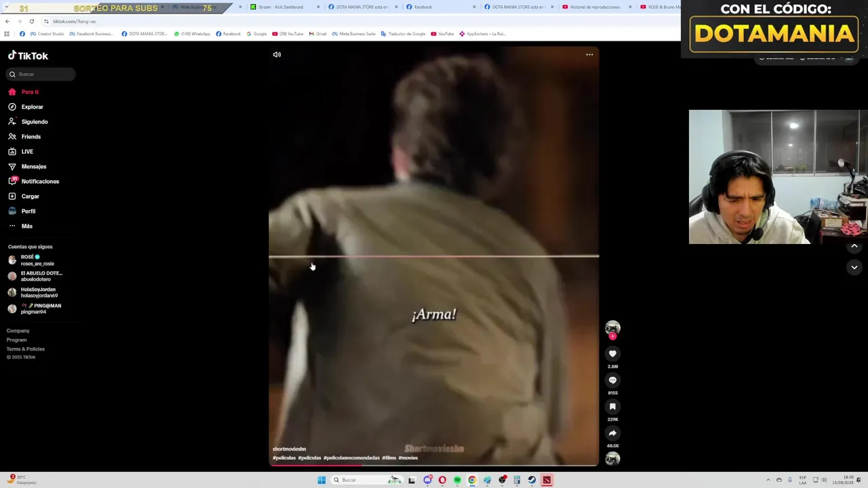Open Steam from the taskbar
Screen dimensions: 868x488
click(x=532, y=480)
